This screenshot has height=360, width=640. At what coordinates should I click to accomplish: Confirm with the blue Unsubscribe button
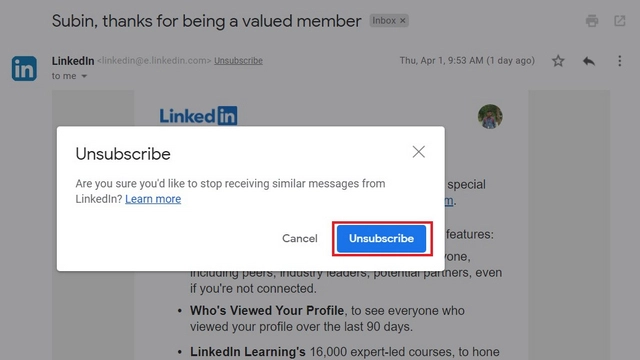(x=381, y=238)
